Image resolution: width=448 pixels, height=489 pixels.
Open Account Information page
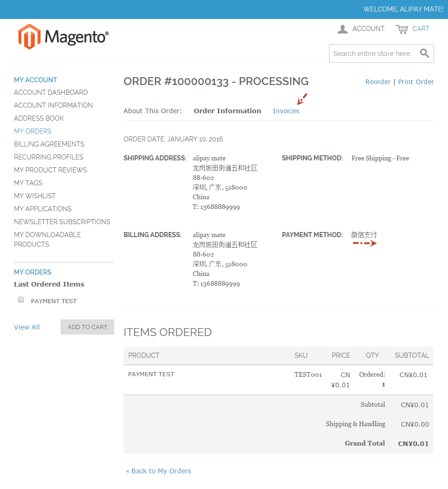coord(53,105)
